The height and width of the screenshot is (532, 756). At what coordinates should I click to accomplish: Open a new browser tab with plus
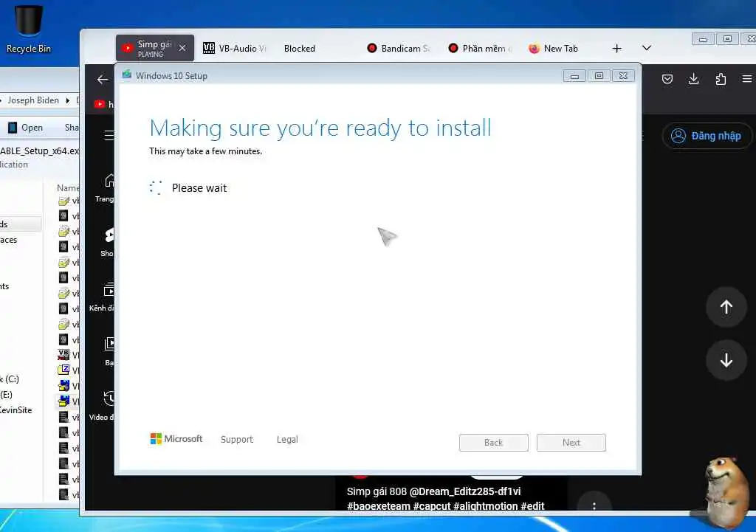pyautogui.click(x=616, y=48)
